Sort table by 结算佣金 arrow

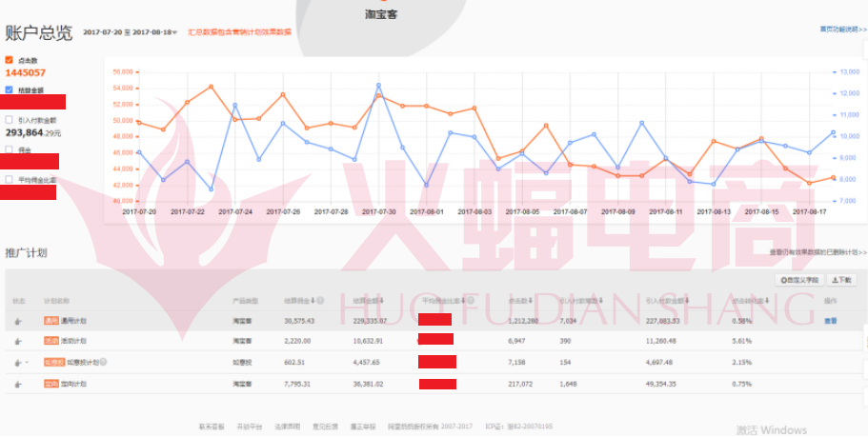[313, 301]
